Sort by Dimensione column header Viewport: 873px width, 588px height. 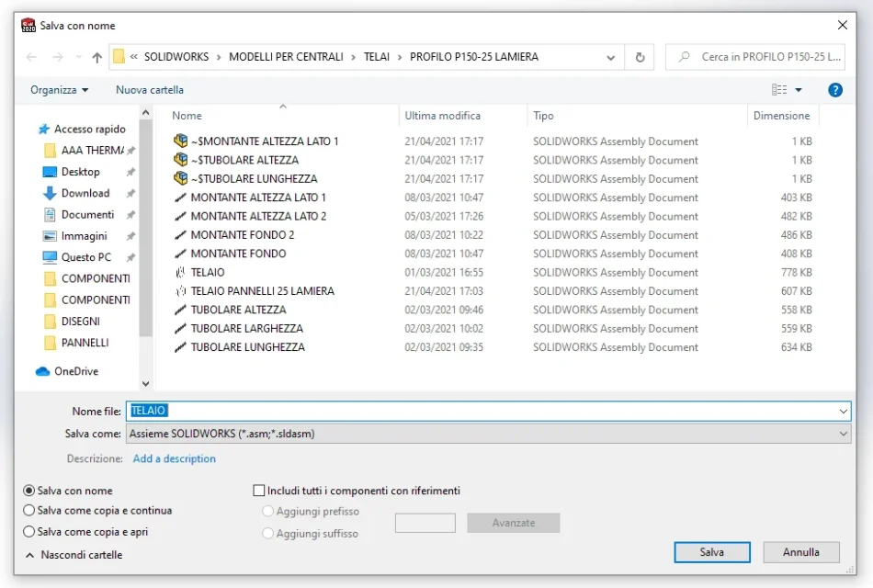pyautogui.click(x=781, y=115)
